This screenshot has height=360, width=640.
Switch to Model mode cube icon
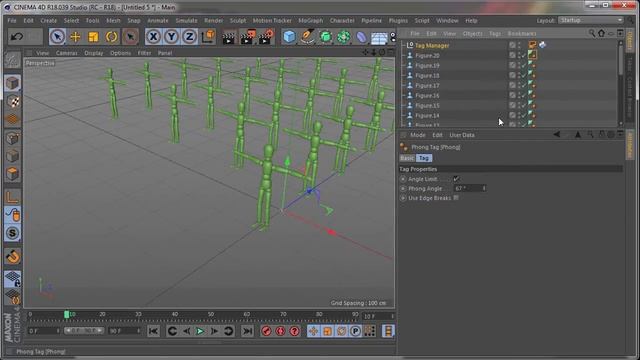12,83
